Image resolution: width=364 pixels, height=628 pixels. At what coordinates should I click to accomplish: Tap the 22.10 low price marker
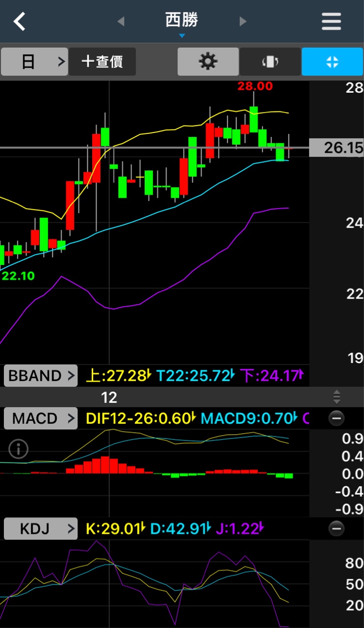tap(18, 276)
